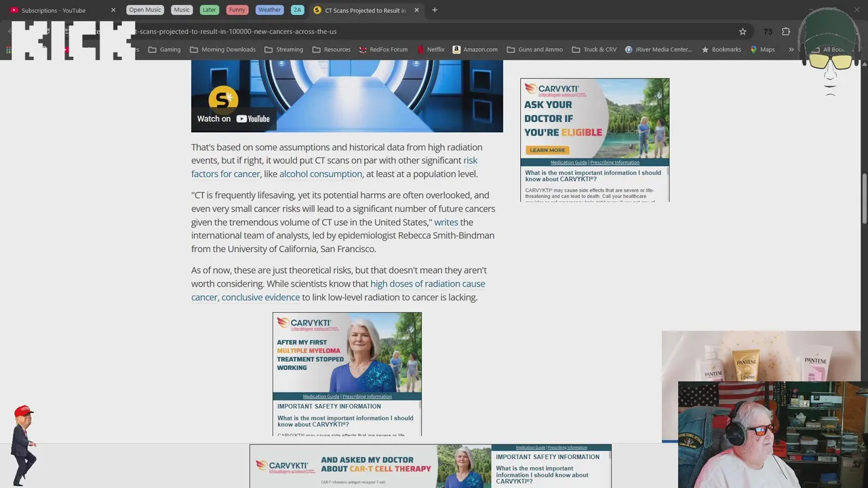The width and height of the screenshot is (868, 488).
Task: Open the '2A' tab group
Action: tap(297, 10)
